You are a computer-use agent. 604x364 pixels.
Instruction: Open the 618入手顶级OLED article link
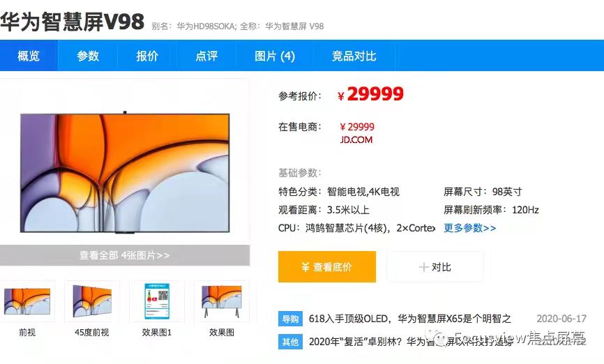[x=410, y=319]
